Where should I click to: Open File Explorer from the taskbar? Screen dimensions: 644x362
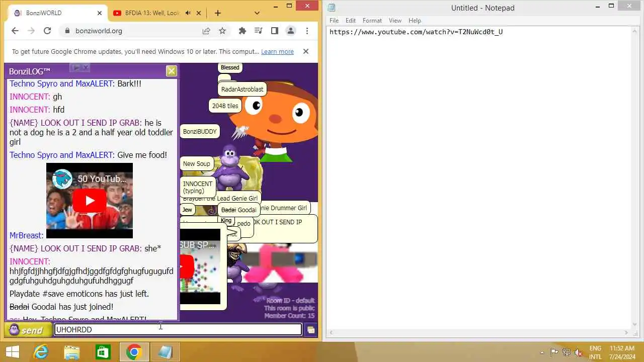(72, 352)
